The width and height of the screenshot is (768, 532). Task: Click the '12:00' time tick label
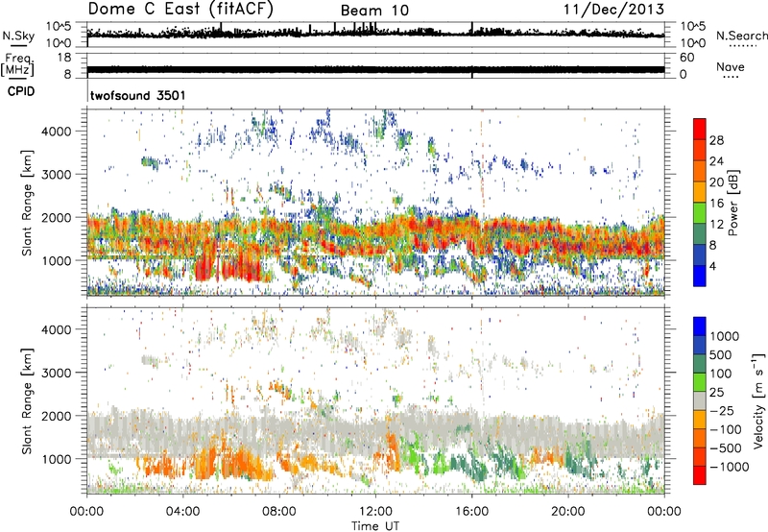click(x=375, y=512)
